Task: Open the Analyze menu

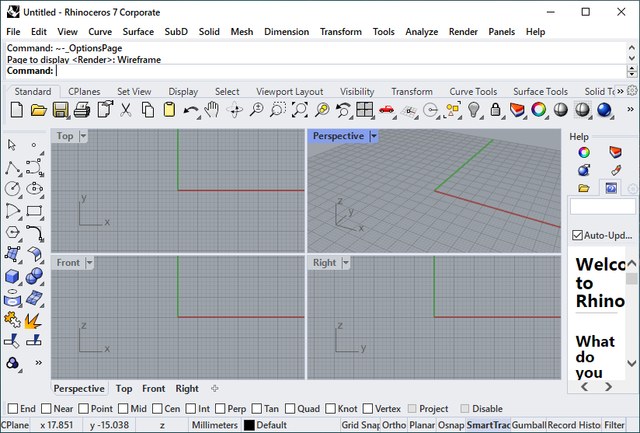Action: pos(421,32)
